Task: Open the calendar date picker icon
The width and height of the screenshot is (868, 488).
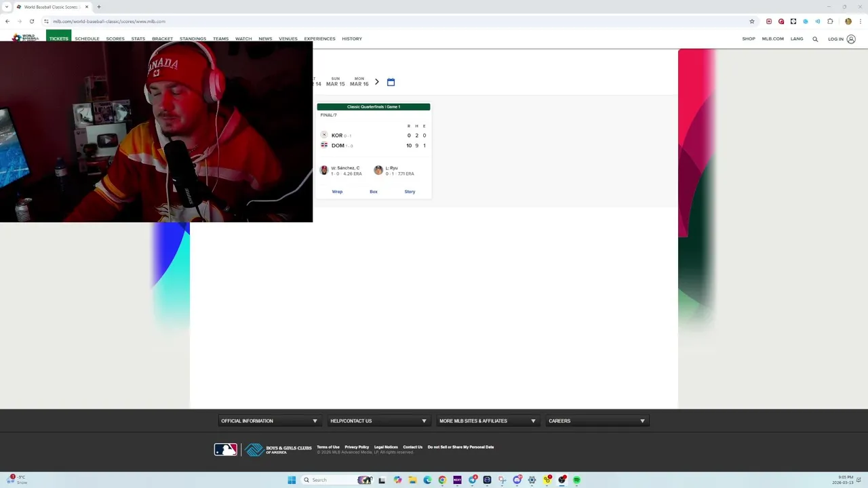Action: (x=391, y=82)
